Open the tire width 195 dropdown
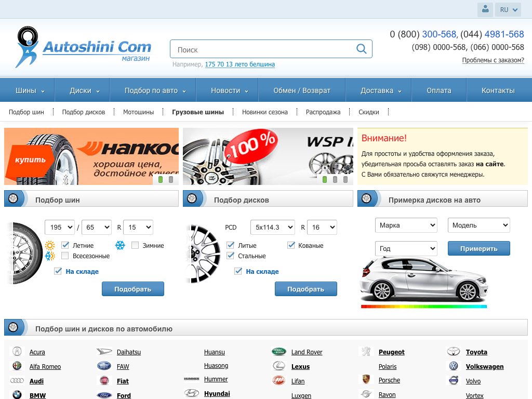Image resolution: width=532 pixels, height=399 pixels. coord(60,228)
